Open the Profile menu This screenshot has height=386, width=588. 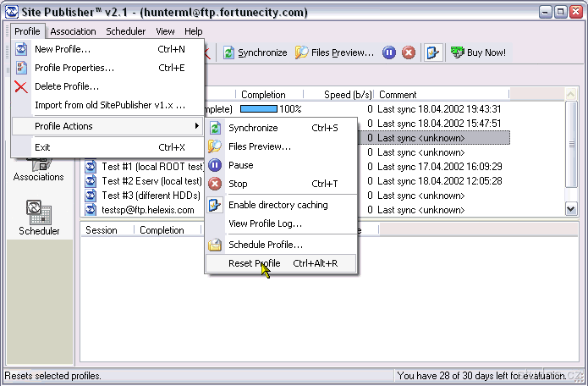[x=27, y=31]
